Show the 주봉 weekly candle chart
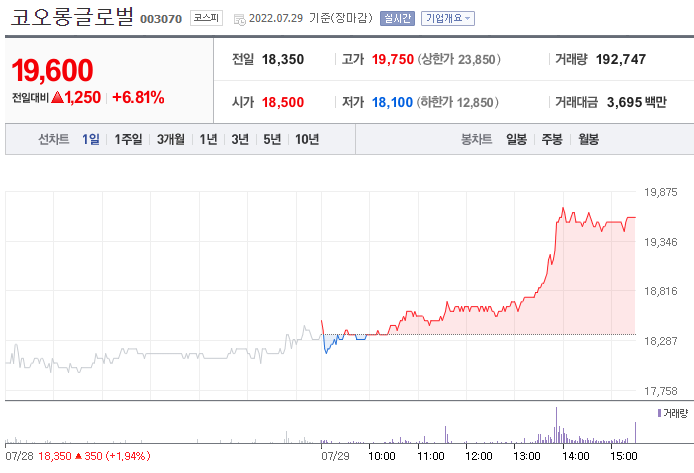This screenshot has height=473, width=694. [x=552, y=139]
